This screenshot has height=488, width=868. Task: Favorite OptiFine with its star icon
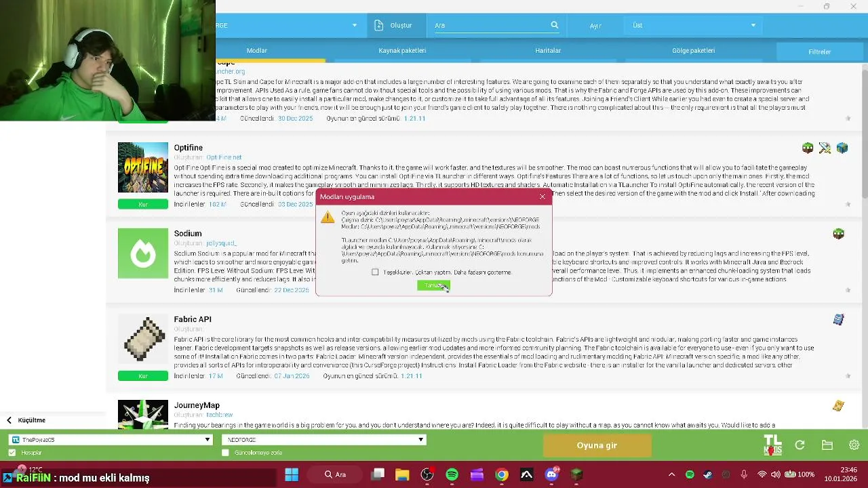(848, 204)
